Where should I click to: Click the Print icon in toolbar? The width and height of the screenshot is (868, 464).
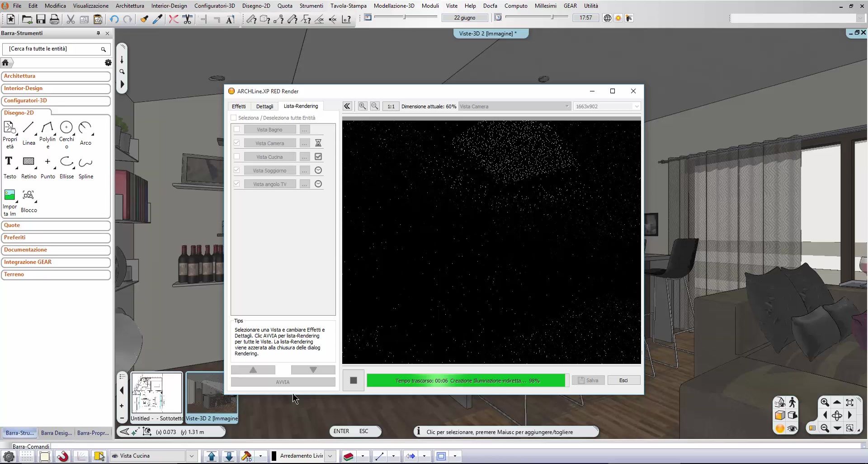pyautogui.click(x=54, y=19)
